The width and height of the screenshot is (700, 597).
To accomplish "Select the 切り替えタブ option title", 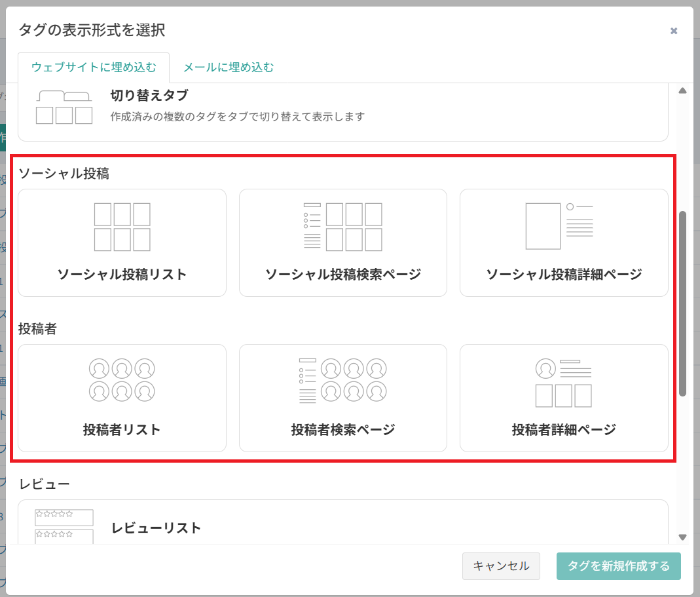I will (149, 96).
